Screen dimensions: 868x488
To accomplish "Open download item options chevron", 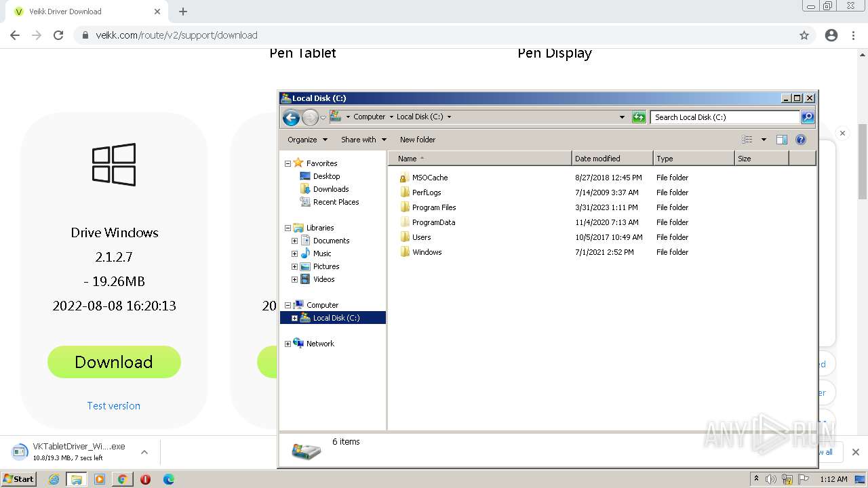I will (144, 452).
